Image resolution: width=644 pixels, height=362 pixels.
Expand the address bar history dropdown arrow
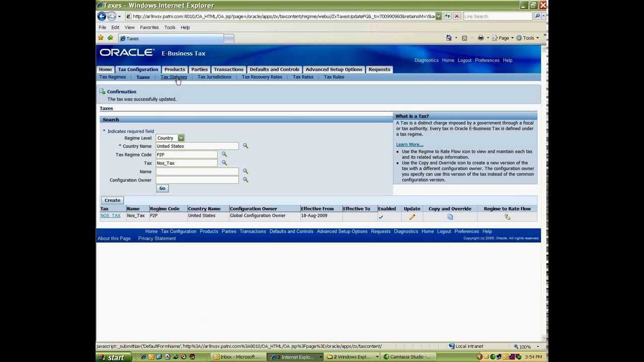[438, 16]
